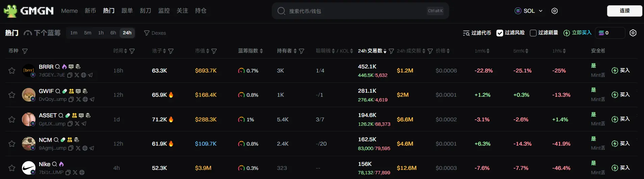Open the Dexes filter dropdown
This screenshot has height=179, width=644.
click(x=155, y=33)
